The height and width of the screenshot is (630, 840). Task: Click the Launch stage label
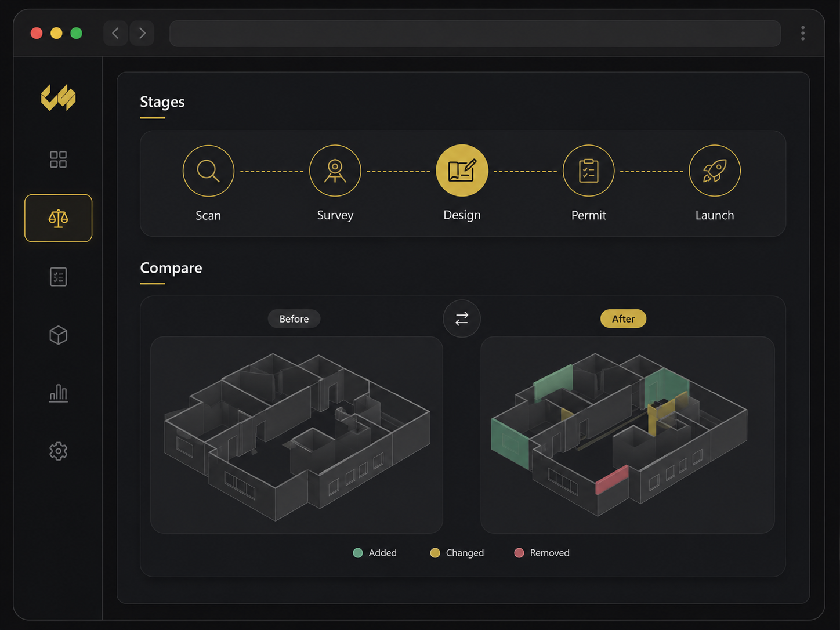tap(715, 215)
